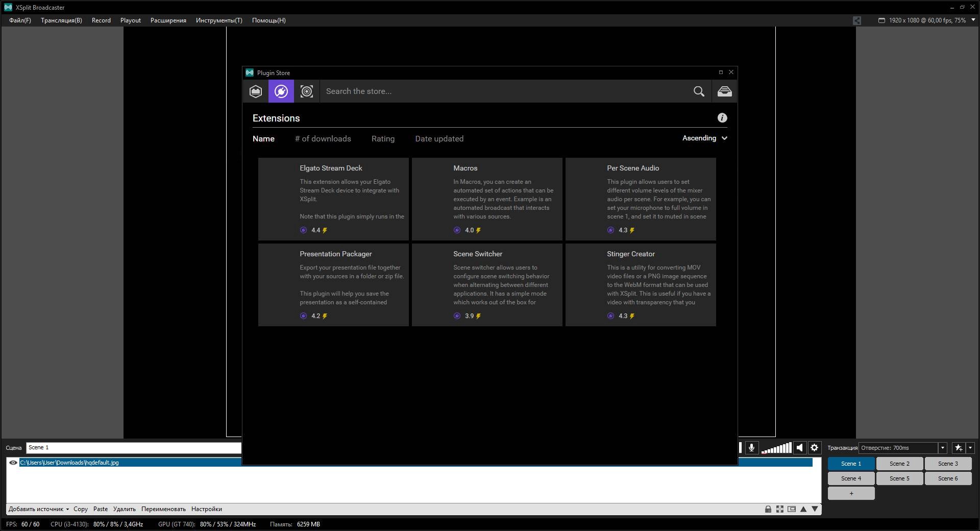Switch to Scene 5
Viewport: 980px width, 531px height.
pyautogui.click(x=899, y=478)
